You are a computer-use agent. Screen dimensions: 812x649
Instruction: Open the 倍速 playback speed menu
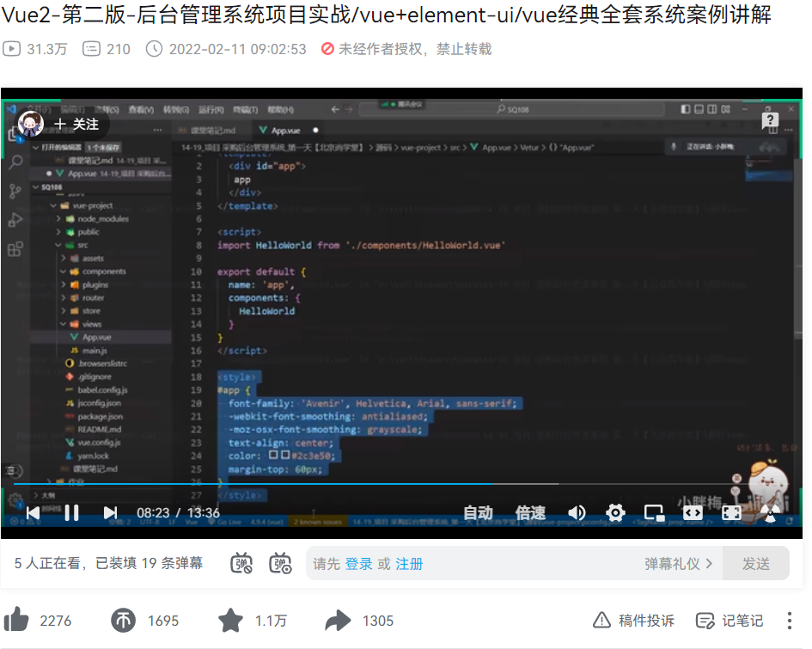point(530,513)
